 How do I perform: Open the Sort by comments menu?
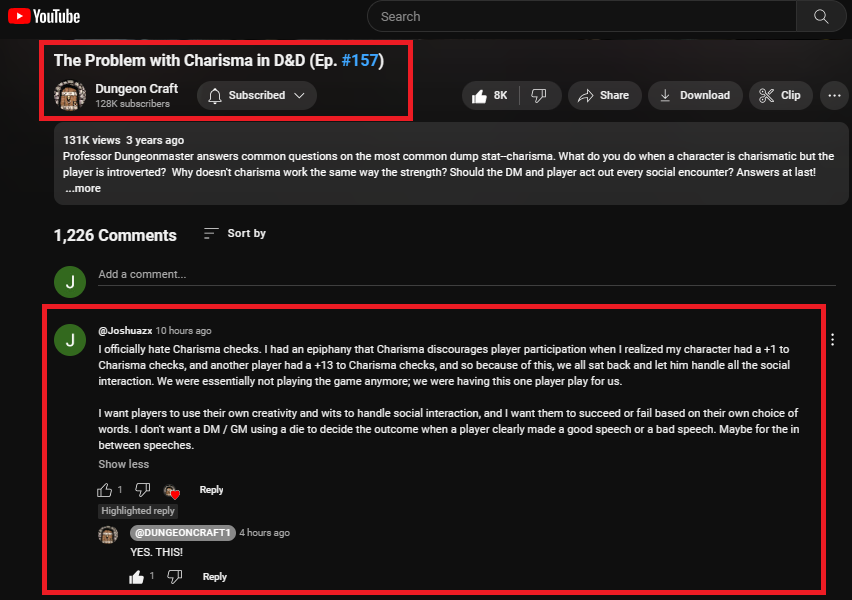tap(235, 233)
